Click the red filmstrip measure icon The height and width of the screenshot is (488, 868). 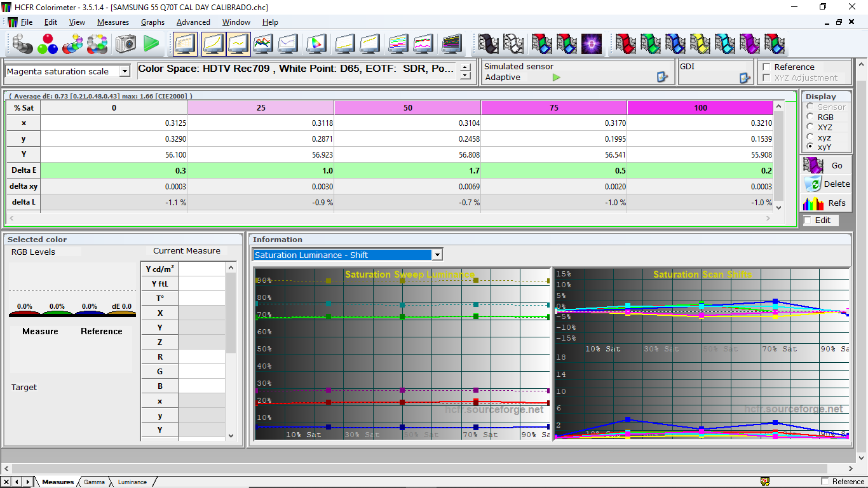click(x=625, y=44)
